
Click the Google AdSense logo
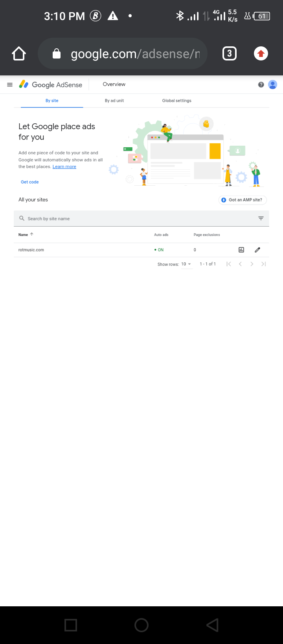tap(51, 84)
